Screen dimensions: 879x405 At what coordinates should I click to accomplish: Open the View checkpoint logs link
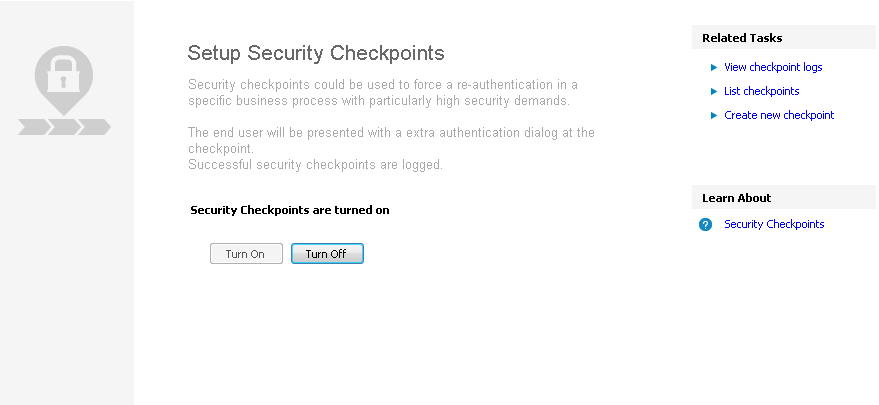point(773,67)
